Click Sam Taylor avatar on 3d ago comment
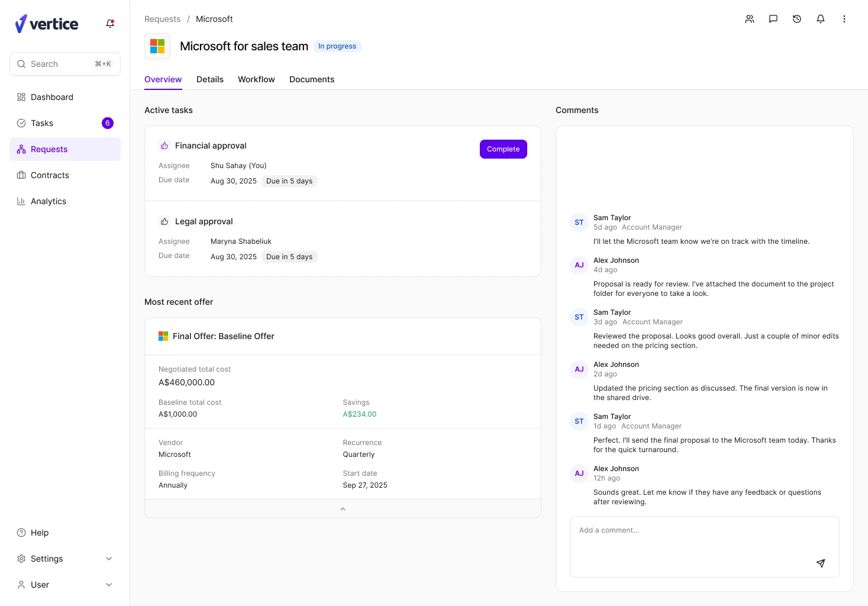Screen dimensions: 868x606 [579, 317]
